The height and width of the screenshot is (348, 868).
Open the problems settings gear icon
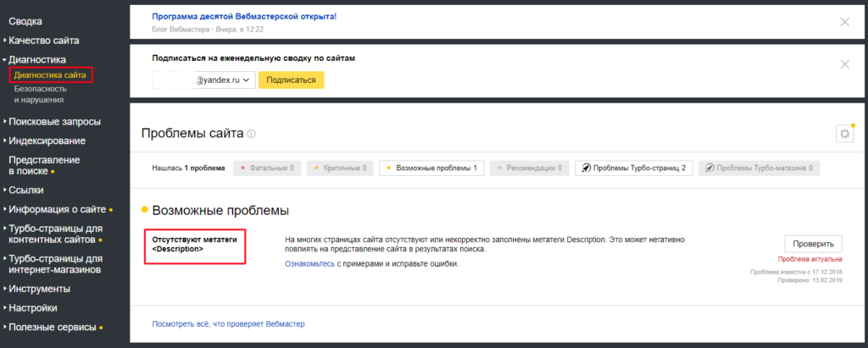point(843,134)
